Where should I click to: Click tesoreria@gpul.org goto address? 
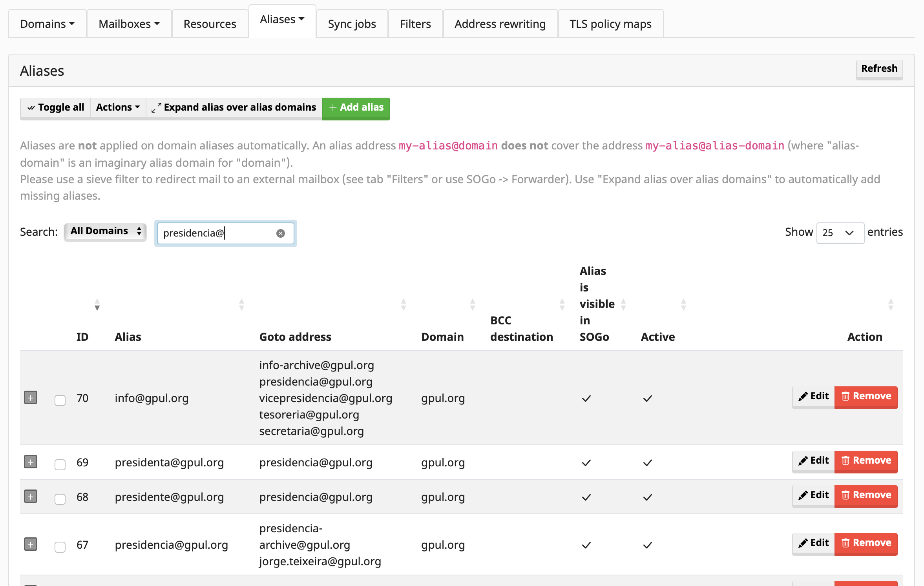[309, 415]
